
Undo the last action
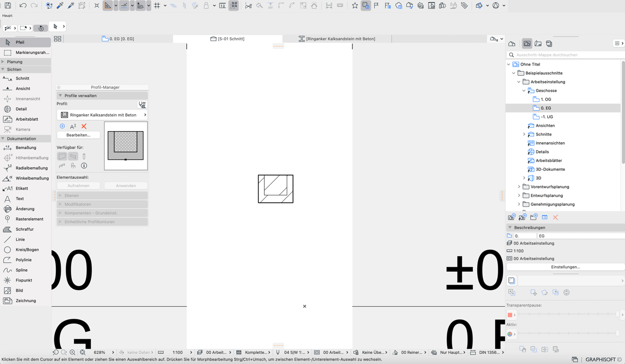point(23,6)
